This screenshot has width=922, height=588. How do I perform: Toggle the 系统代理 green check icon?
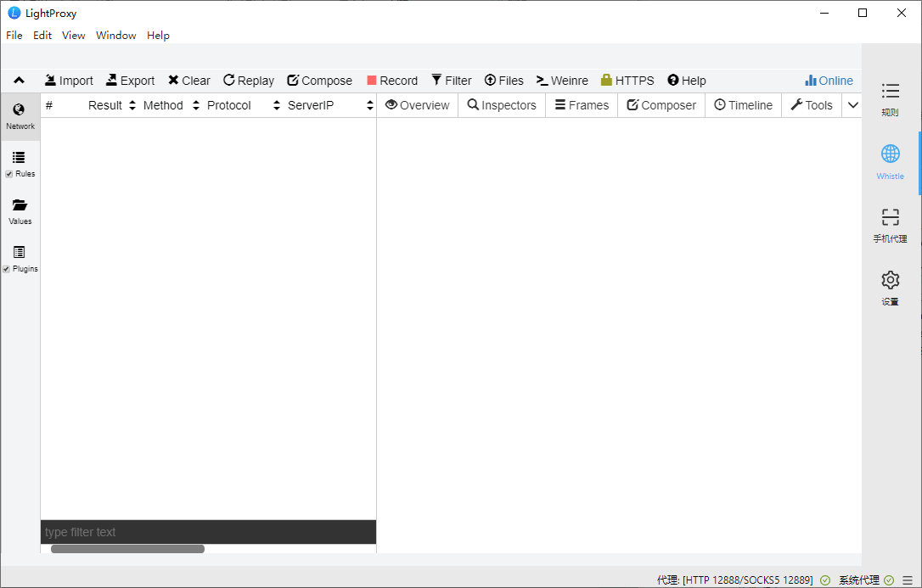(x=889, y=580)
